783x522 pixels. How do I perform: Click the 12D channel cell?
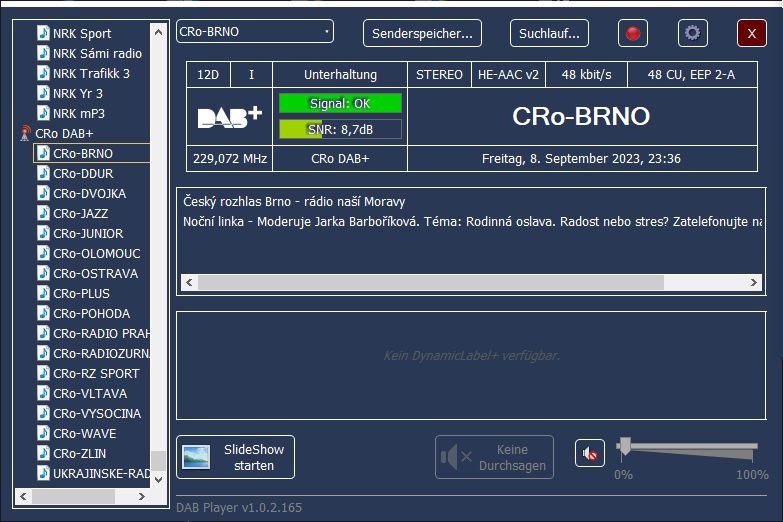[x=208, y=74]
